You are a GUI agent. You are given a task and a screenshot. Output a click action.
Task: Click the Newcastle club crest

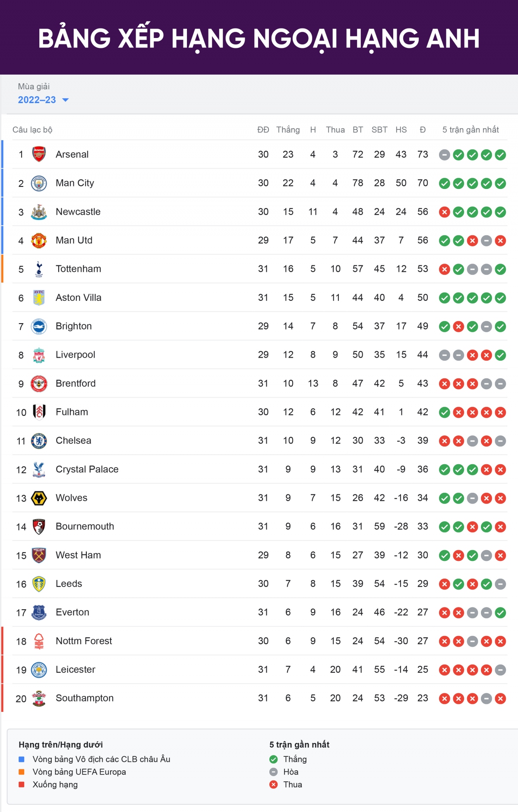[x=39, y=212]
